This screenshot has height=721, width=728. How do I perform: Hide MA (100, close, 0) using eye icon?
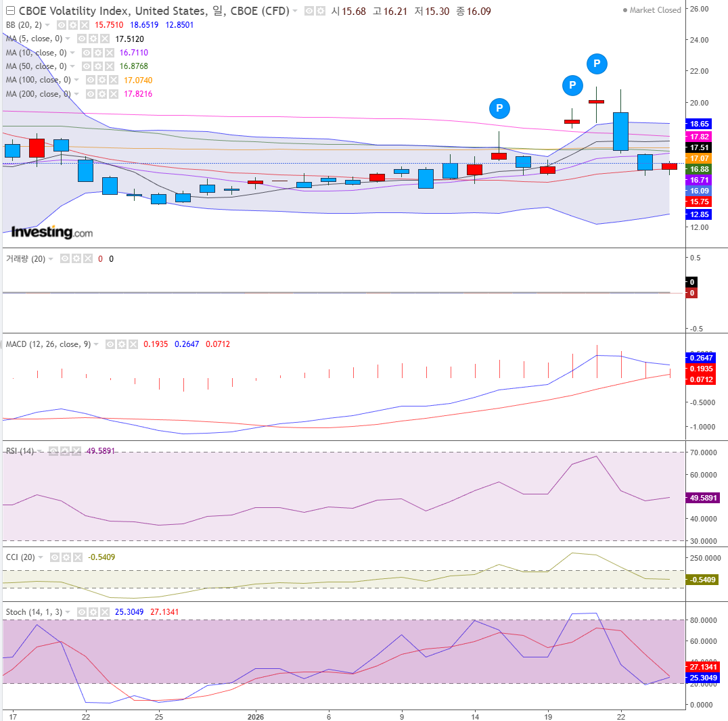(x=90, y=80)
